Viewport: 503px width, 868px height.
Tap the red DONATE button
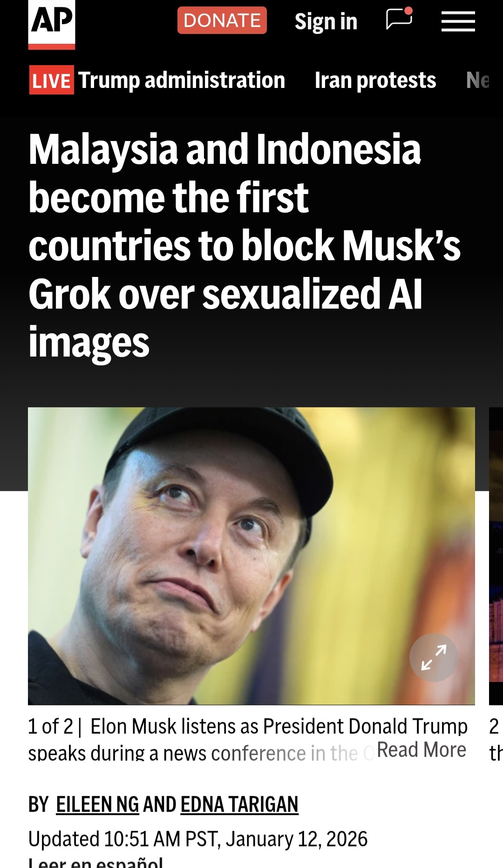click(222, 20)
